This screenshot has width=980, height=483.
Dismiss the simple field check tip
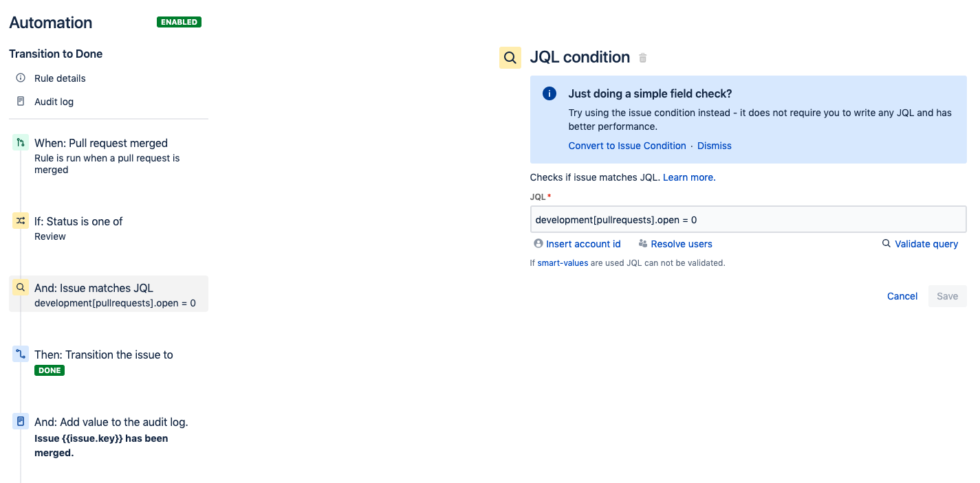pos(715,146)
